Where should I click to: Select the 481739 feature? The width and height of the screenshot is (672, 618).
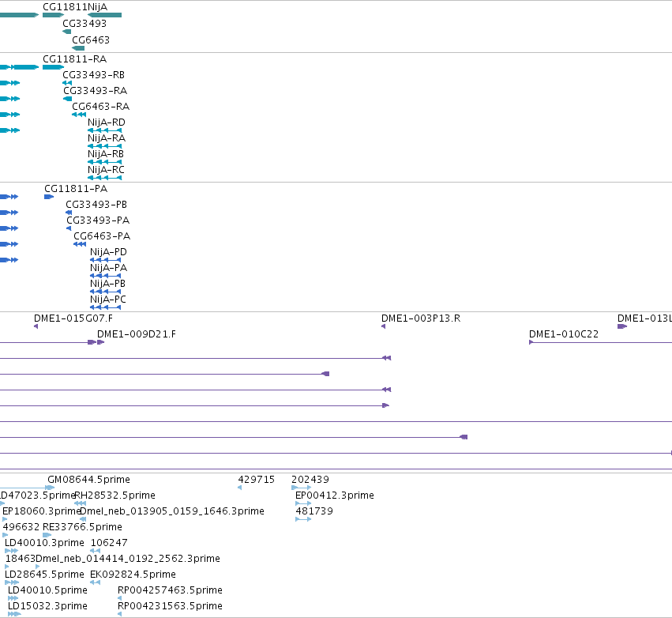pos(303,519)
